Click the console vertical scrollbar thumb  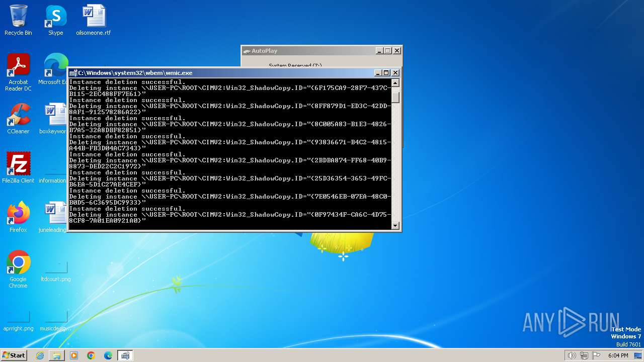(395, 97)
